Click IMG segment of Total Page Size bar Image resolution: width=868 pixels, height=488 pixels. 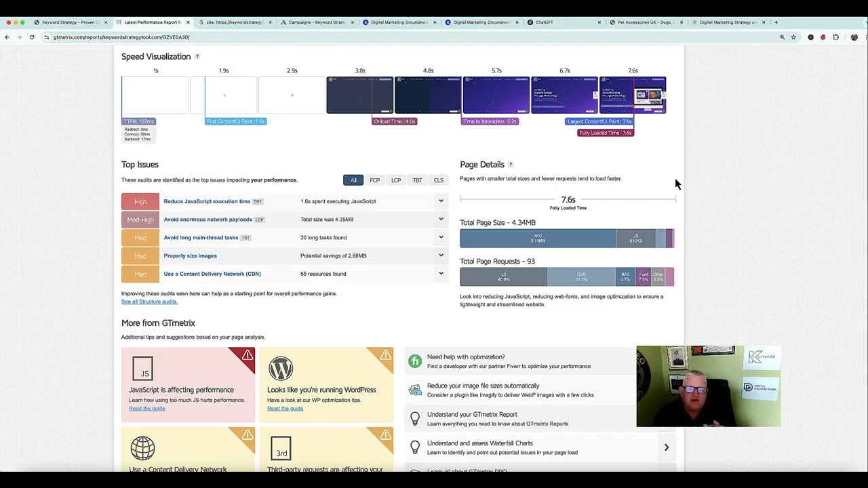[x=538, y=238]
